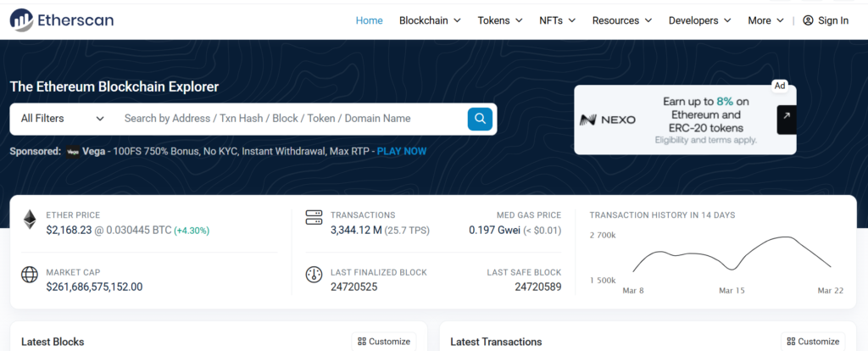Screen dimensions: 868x351
Task: Click the +4.30% price change text
Action: pos(192,231)
